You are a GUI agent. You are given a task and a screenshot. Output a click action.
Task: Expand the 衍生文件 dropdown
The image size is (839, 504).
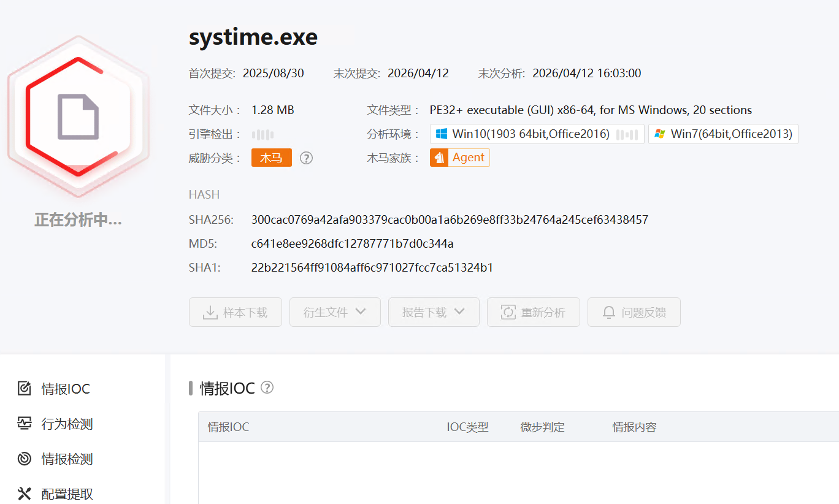(335, 312)
